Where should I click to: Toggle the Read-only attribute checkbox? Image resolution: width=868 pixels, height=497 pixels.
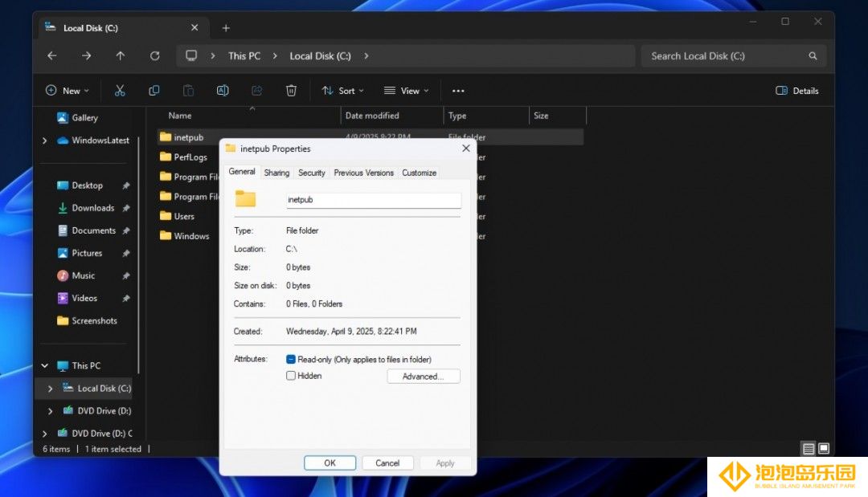point(291,360)
